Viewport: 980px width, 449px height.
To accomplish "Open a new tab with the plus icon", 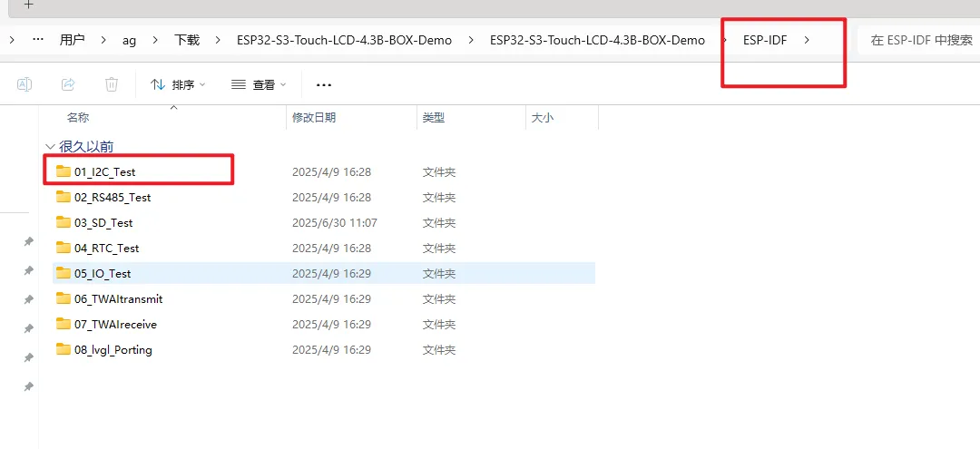I will (28, 5).
